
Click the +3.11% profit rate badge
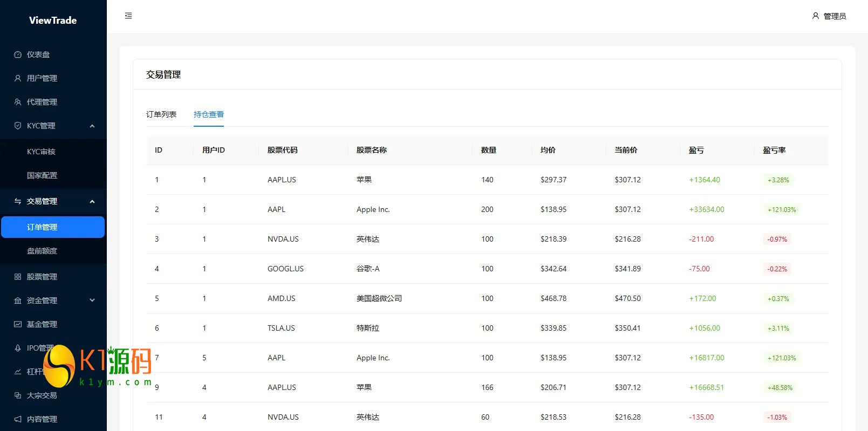[778, 329]
